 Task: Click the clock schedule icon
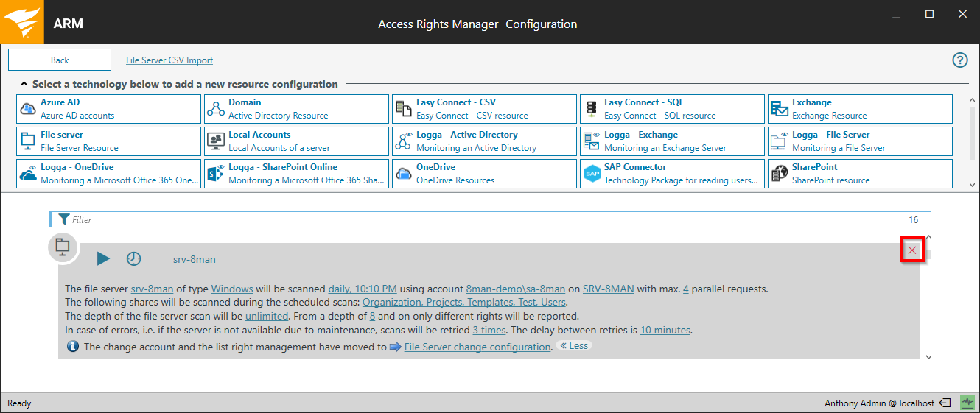tap(133, 258)
